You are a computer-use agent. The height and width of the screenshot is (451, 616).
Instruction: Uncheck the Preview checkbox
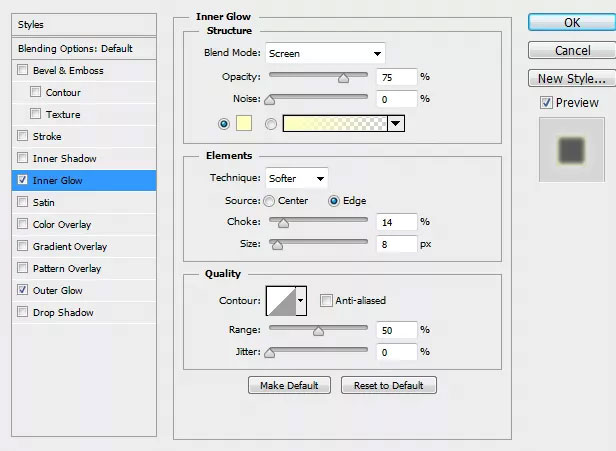(x=546, y=103)
